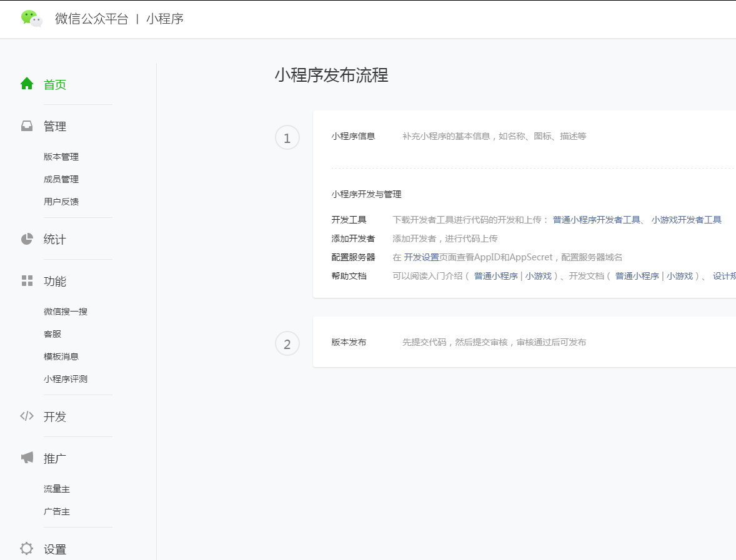Select 成员管理 from the sidebar

click(x=61, y=179)
